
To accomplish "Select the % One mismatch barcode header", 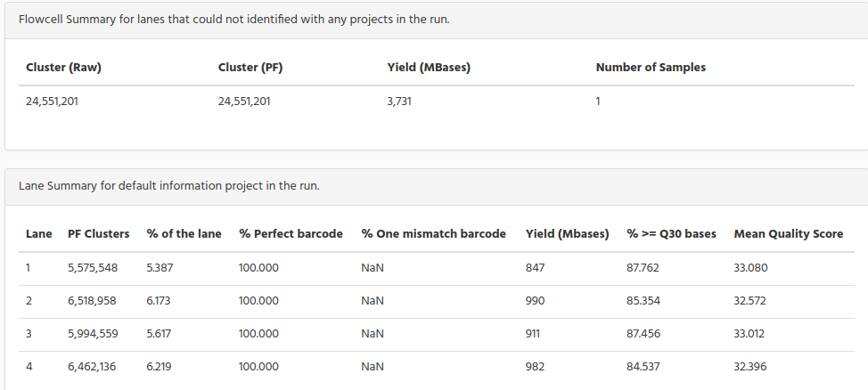I will tap(433, 234).
